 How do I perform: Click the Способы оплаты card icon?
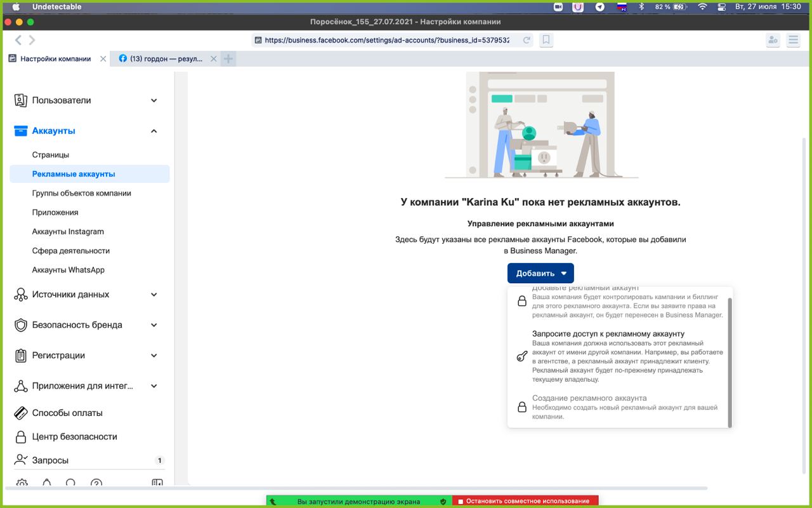(21, 413)
